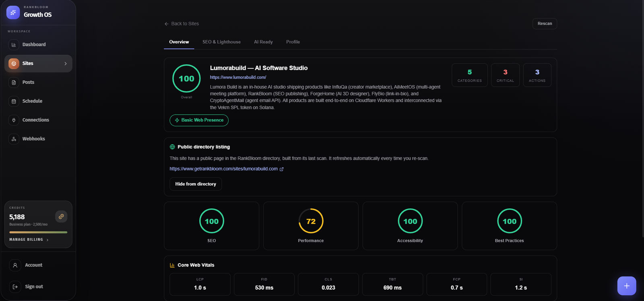Expand the Sites sidebar chevron
The image size is (644, 301).
[x=66, y=64]
